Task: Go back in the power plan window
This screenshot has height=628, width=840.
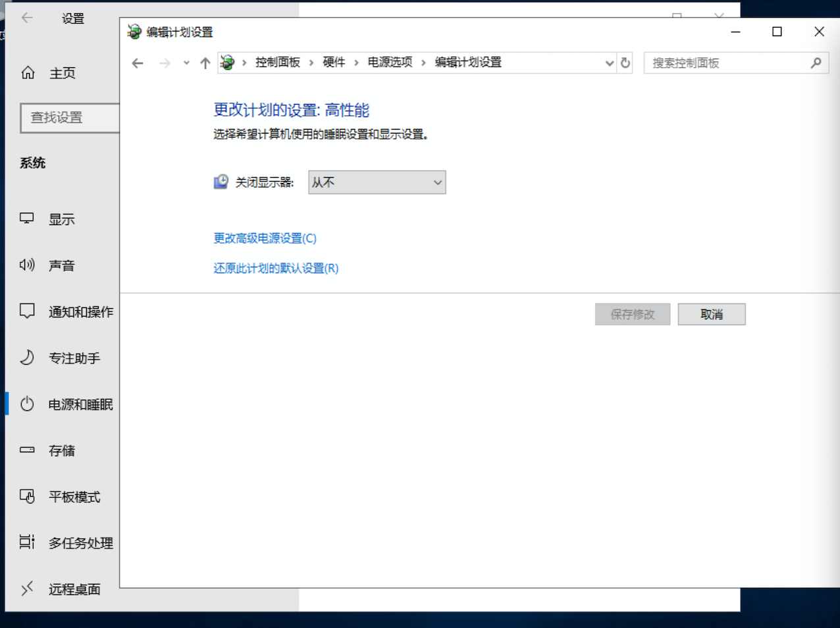Action: pyautogui.click(x=138, y=63)
